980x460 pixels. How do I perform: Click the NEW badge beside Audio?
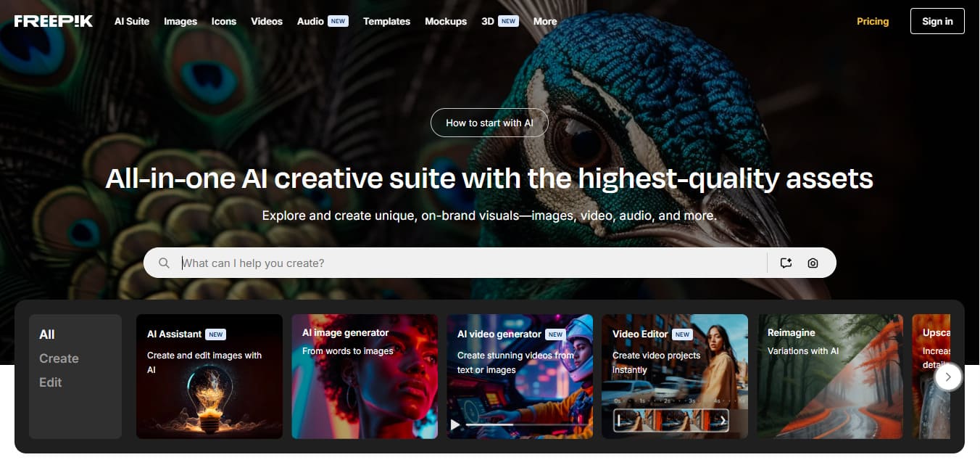(338, 21)
